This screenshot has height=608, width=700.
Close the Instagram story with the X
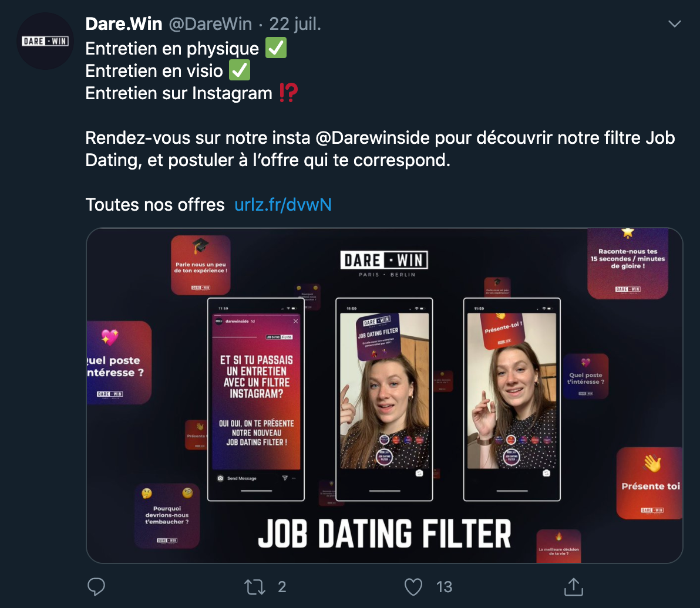point(295,322)
